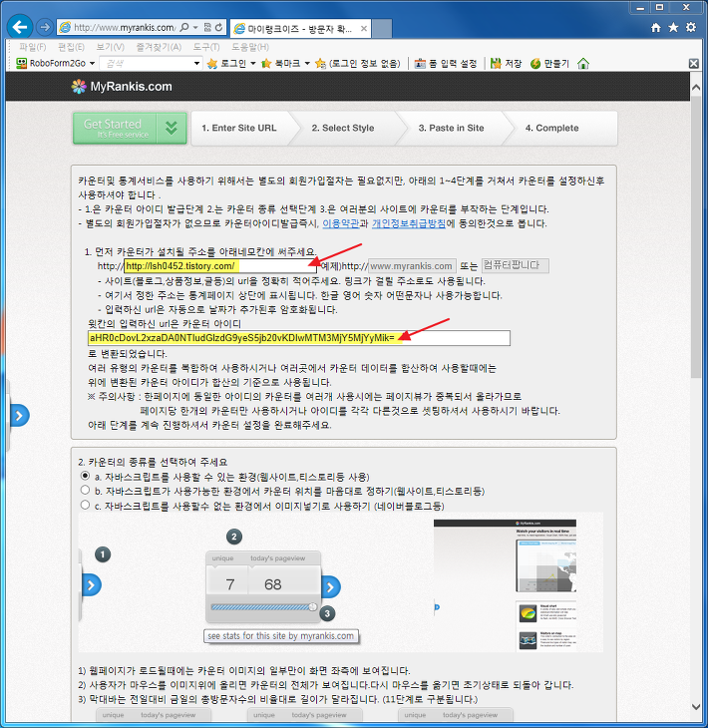Image resolution: width=708 pixels, height=728 pixels.
Task: Click the page scrollbar down arrow
Action: (x=695, y=707)
